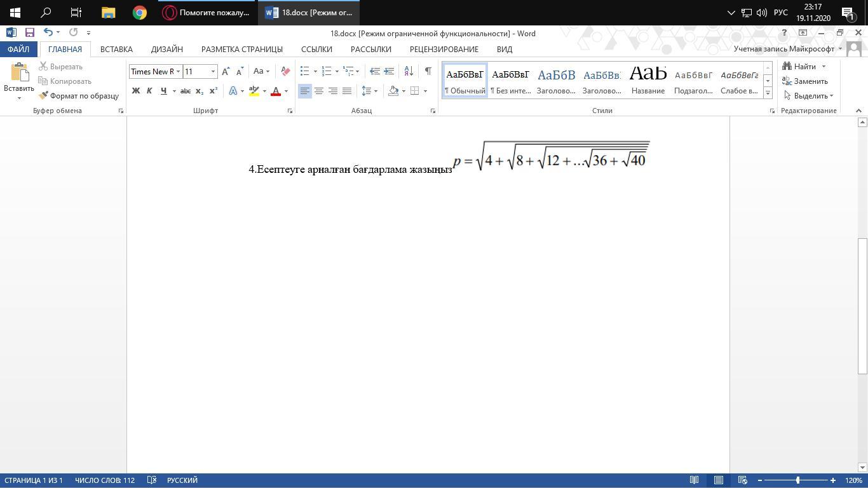Open the Paste button in clipboard group
Screen dimensions: 868x488
pyautogui.click(x=19, y=75)
